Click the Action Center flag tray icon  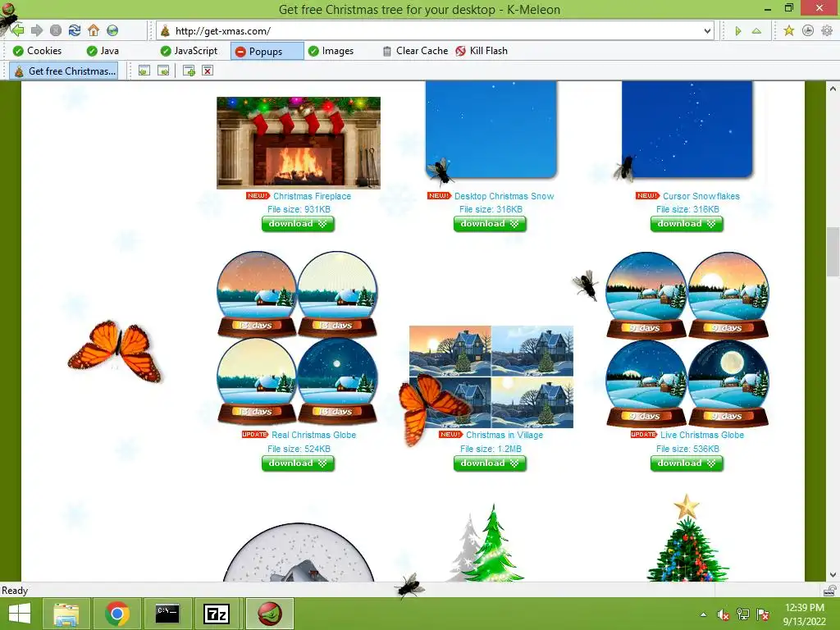763,614
